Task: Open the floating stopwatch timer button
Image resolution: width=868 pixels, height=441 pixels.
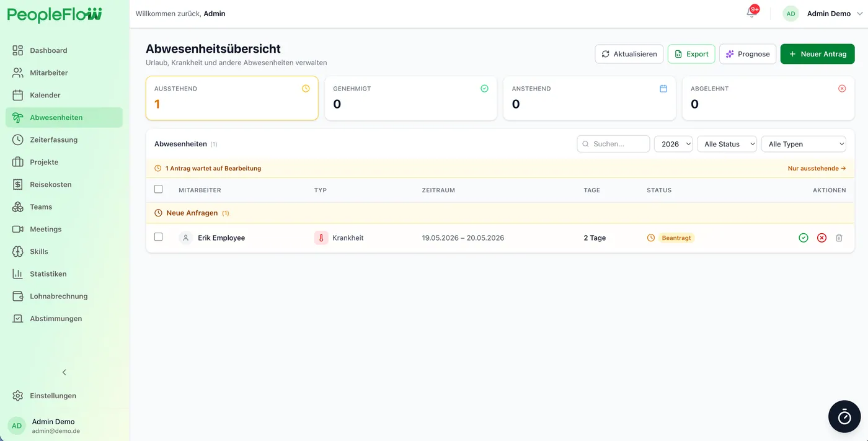Action: [x=844, y=416]
